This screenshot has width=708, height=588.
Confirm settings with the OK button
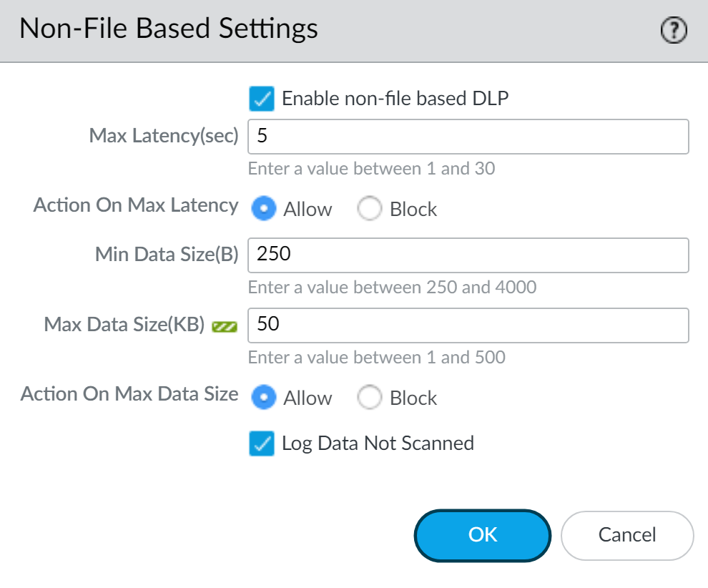coord(483,534)
